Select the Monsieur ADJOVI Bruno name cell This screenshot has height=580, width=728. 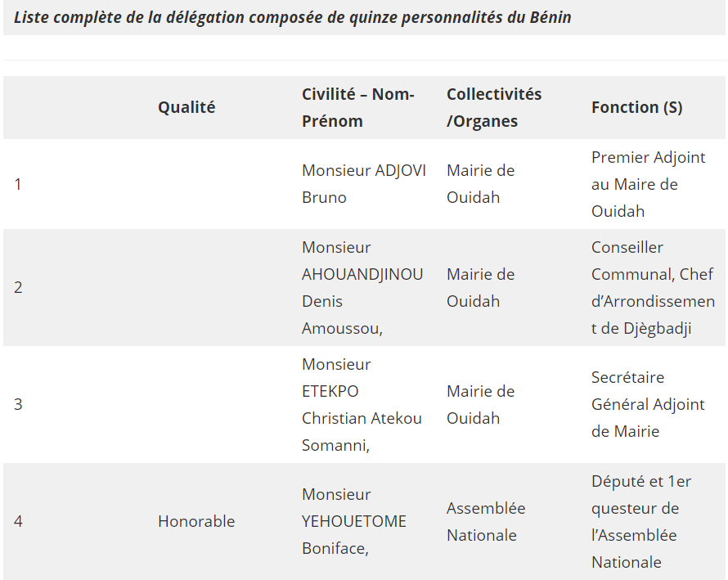pyautogui.click(x=363, y=184)
